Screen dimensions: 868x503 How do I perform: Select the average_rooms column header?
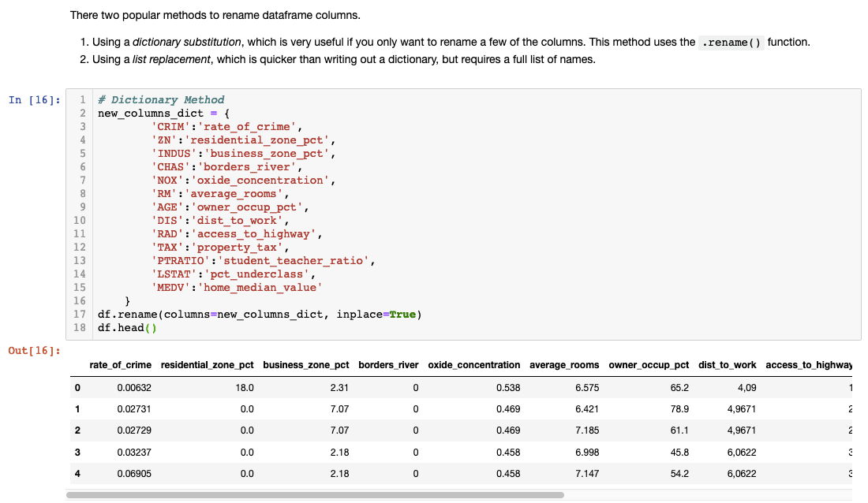[564, 364]
